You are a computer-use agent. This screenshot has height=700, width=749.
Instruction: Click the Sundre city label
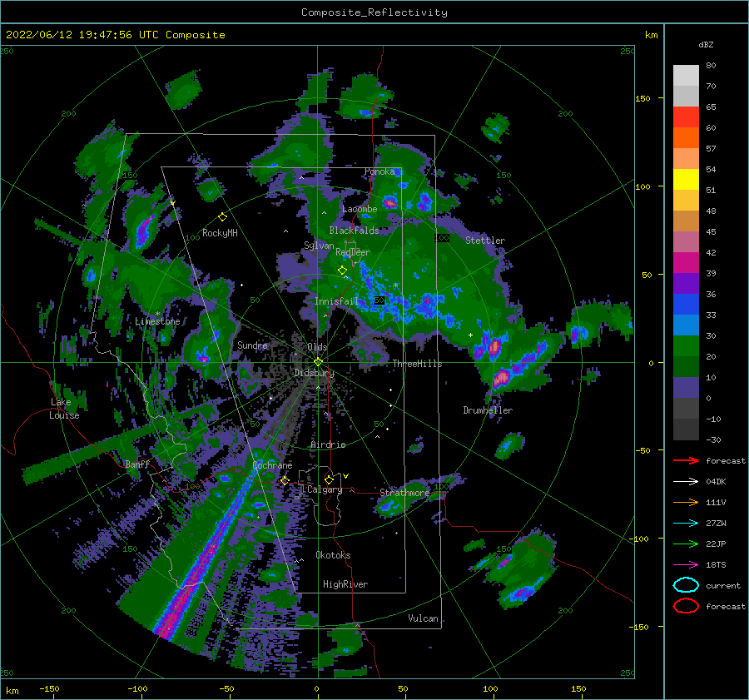(252, 345)
